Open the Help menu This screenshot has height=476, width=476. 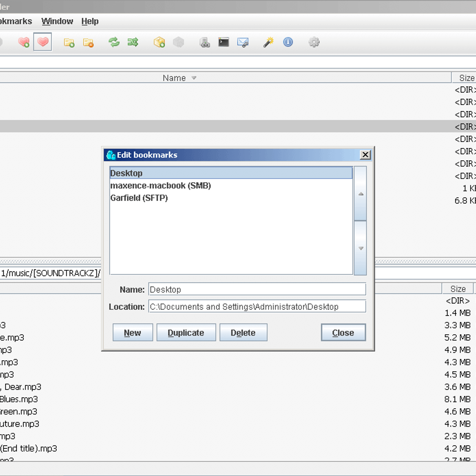[x=90, y=21]
